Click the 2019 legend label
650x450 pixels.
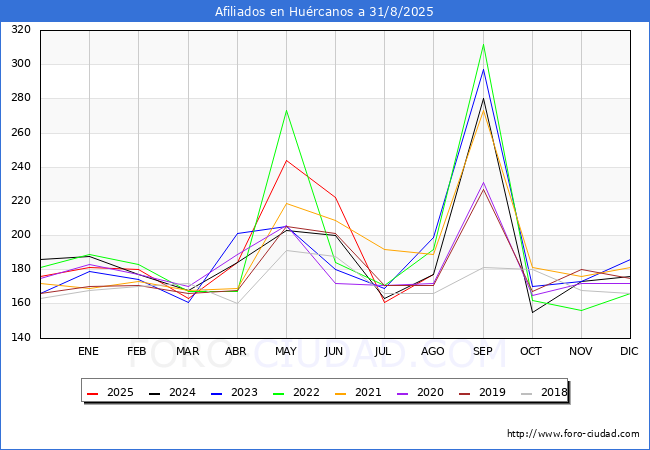[x=492, y=392]
